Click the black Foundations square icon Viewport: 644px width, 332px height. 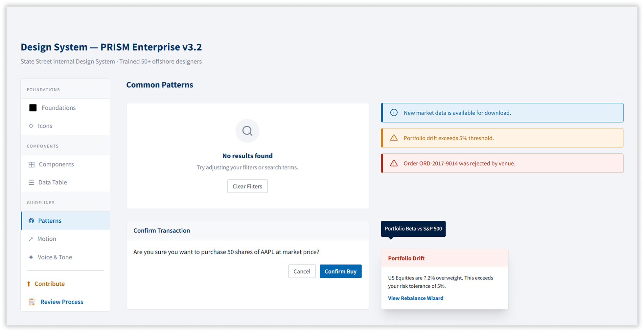tap(33, 108)
